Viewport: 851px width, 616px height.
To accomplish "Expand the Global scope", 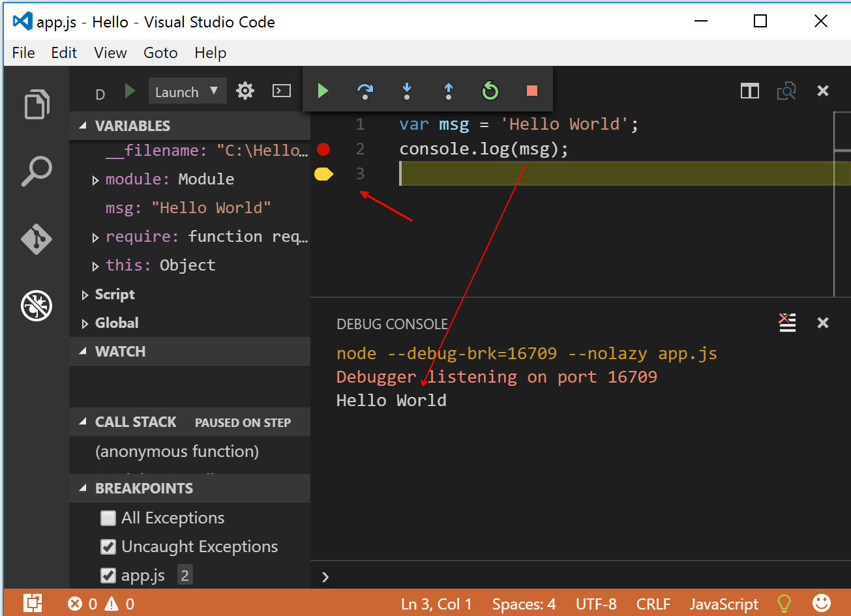I will (x=84, y=323).
